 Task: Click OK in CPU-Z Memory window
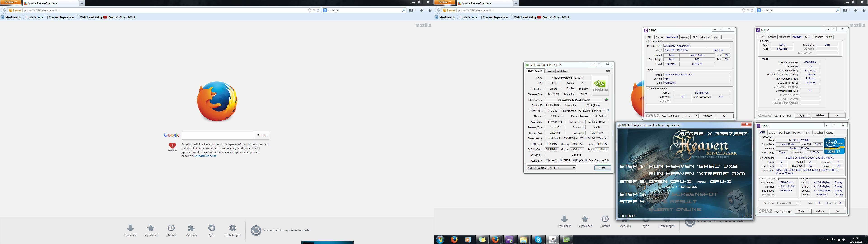pos(837,116)
